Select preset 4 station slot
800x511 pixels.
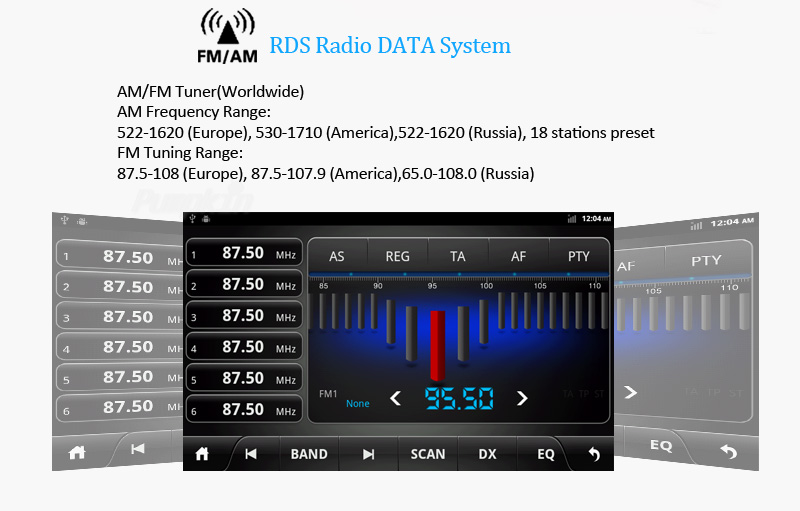coord(244,348)
